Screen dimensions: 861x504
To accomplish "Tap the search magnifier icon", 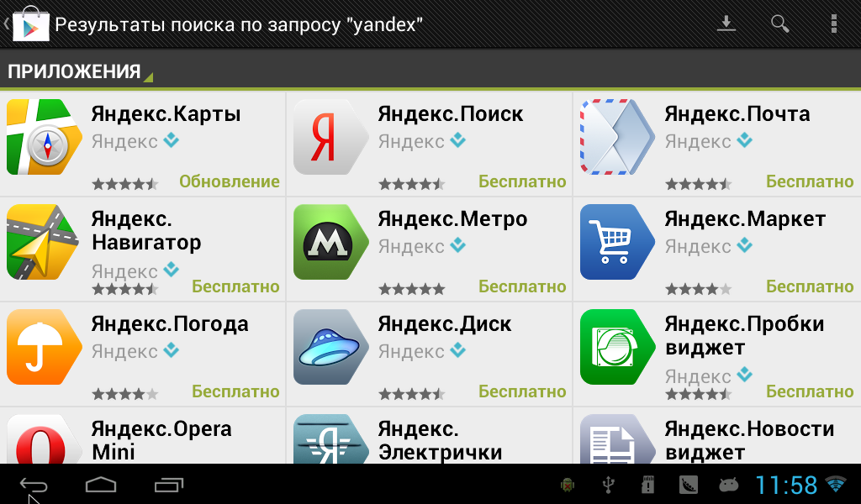I will 779,24.
